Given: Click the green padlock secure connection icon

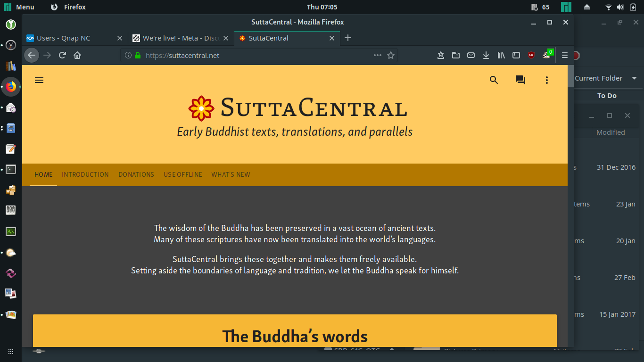Looking at the screenshot, I should pos(138,55).
